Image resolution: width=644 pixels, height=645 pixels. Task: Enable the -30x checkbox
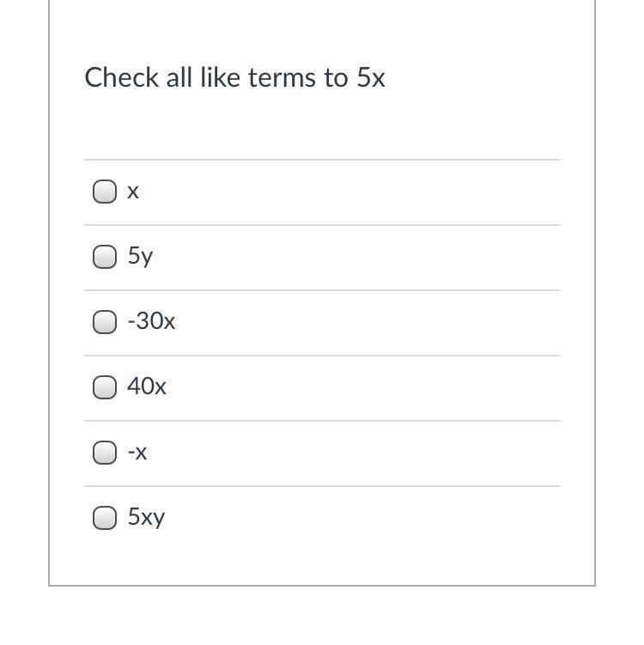pos(105,322)
